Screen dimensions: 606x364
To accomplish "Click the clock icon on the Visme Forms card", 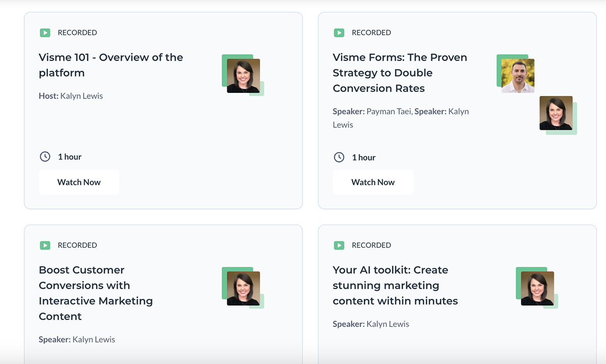I will [339, 157].
